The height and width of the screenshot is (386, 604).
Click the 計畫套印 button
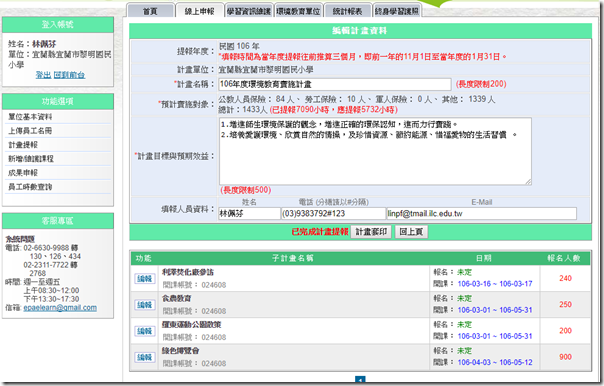[371, 232]
